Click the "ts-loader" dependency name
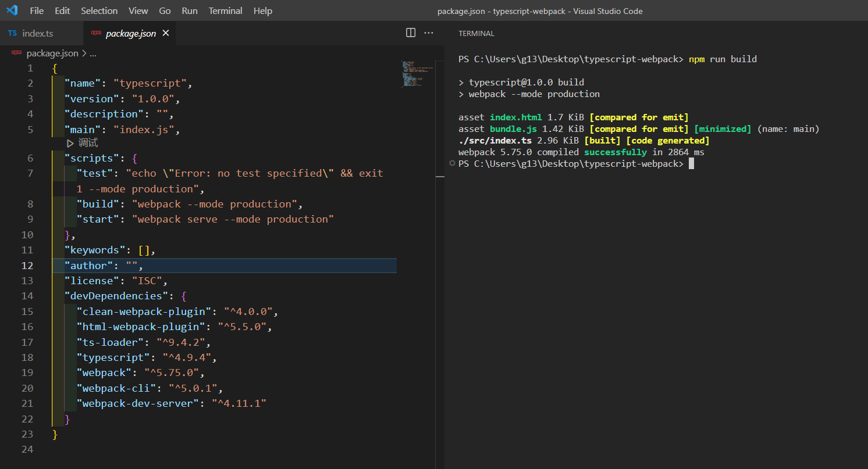 (x=111, y=342)
